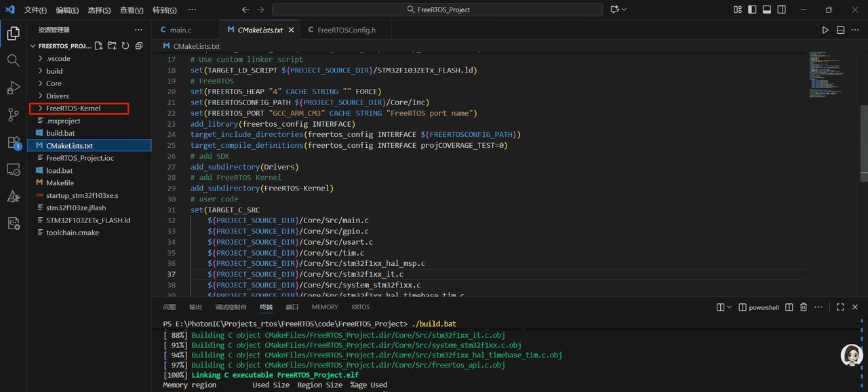The height and width of the screenshot is (392, 868).
Task: Kill terminal with the trash icon
Action: (804, 307)
